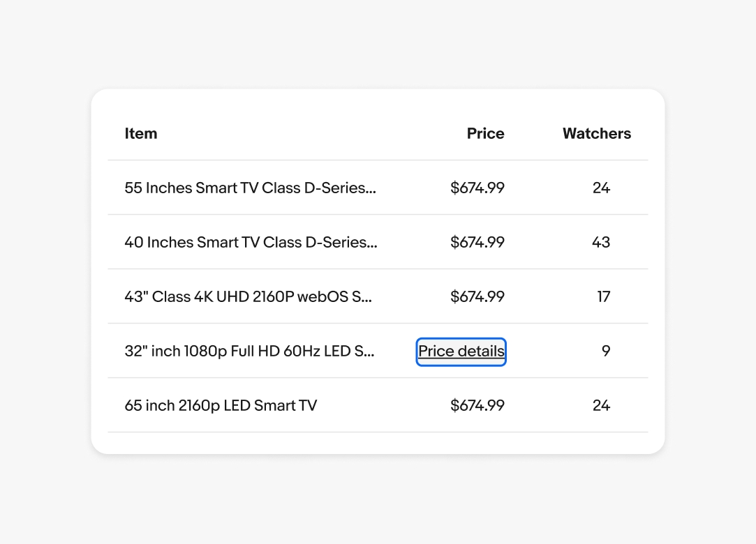756x544 pixels.
Task: Click the 43 watchers value
Action: coord(602,242)
